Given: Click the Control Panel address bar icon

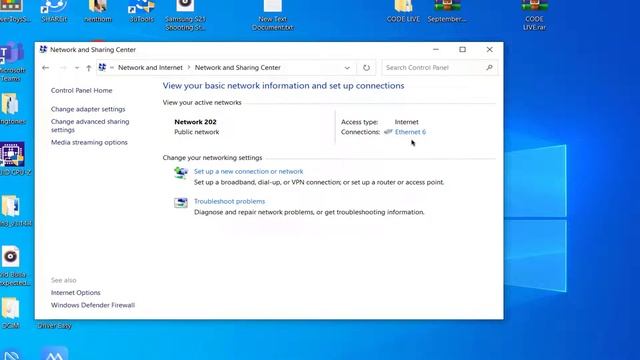Looking at the screenshot, I should (102, 67).
